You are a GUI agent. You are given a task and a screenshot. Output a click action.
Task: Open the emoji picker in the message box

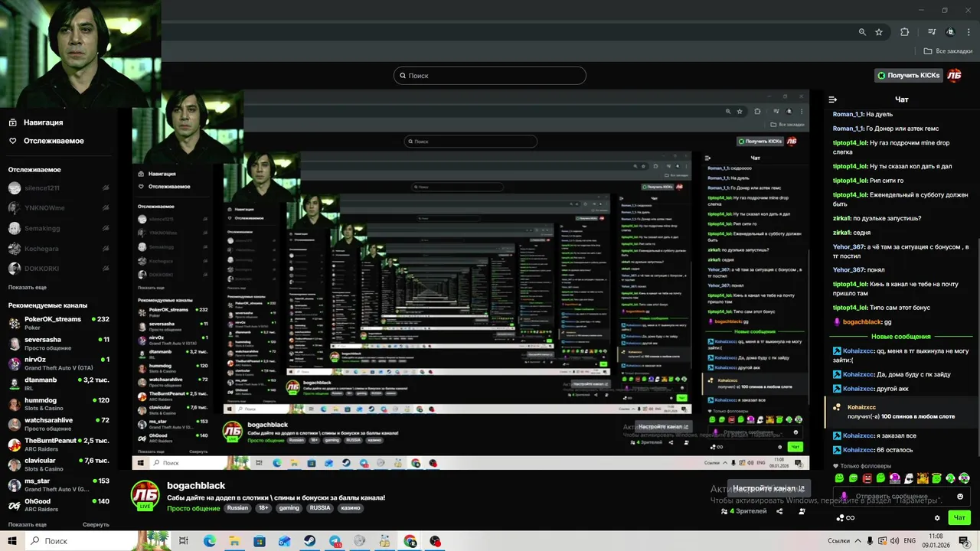coord(960,497)
